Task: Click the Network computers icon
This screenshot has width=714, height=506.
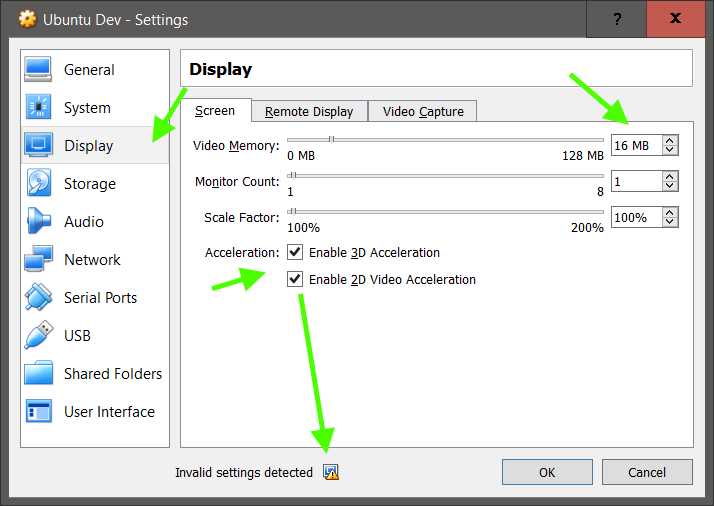Action: [38, 259]
